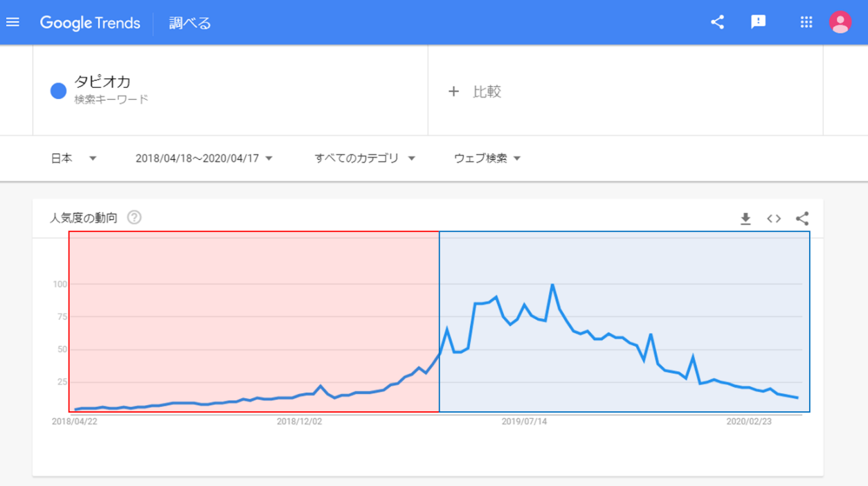
Task: Open help for 人気度の動向
Action: [x=134, y=217]
